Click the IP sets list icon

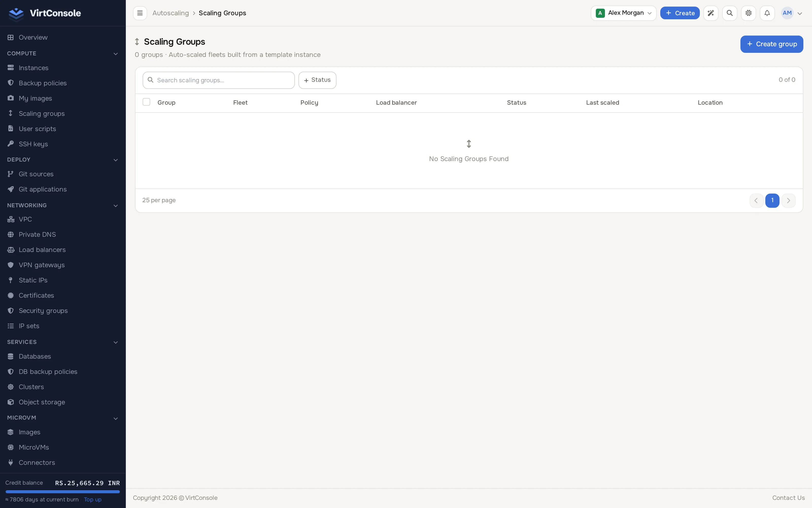(11, 326)
